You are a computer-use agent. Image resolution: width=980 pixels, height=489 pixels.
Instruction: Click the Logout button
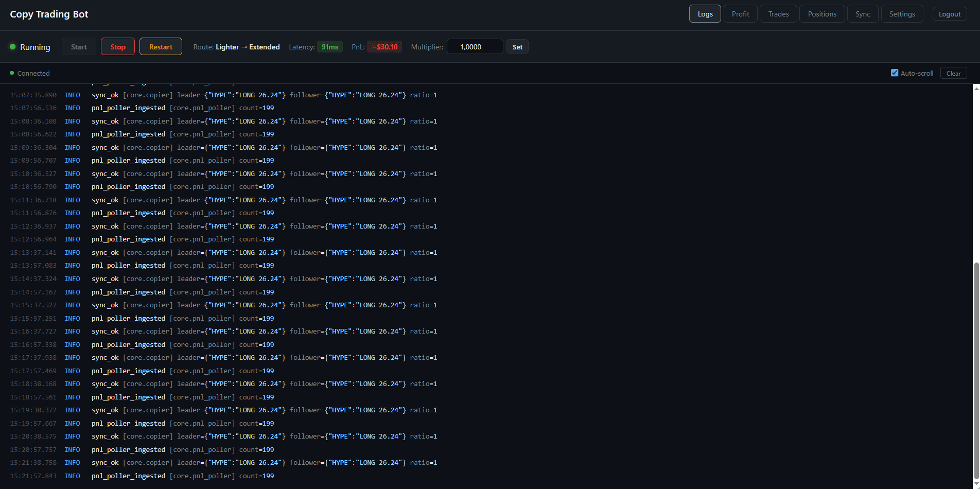pyautogui.click(x=950, y=14)
